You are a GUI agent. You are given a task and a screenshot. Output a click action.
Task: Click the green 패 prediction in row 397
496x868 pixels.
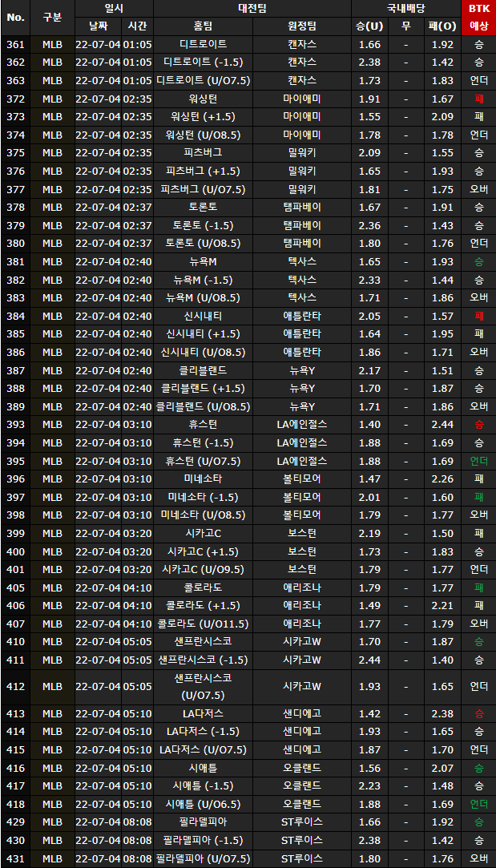479,497
